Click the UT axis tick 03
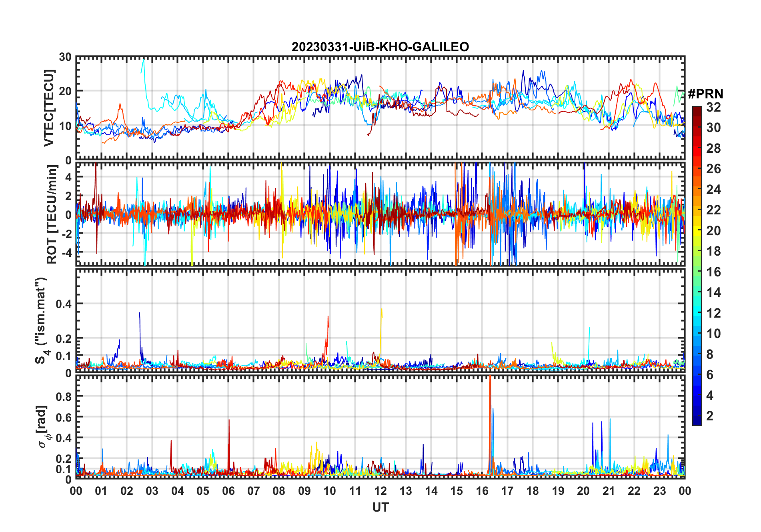Viewport: 761px width, 532px height. 152,491
